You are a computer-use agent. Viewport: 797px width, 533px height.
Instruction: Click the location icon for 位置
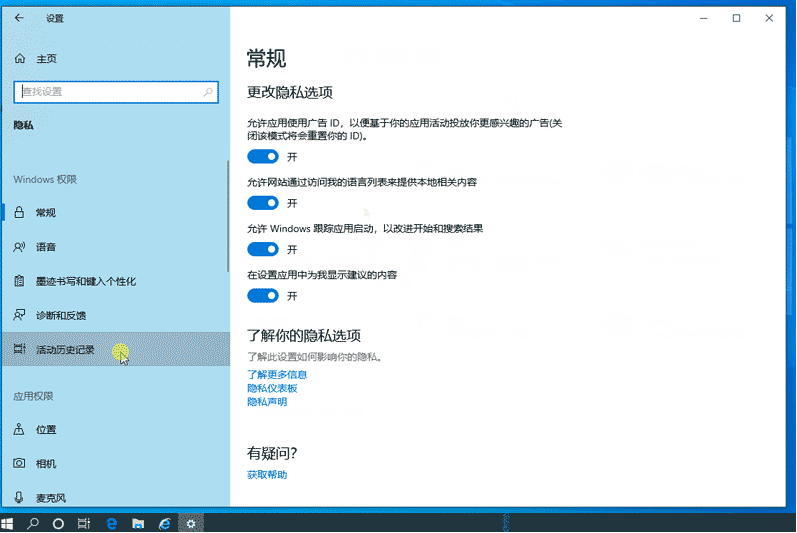click(x=19, y=429)
